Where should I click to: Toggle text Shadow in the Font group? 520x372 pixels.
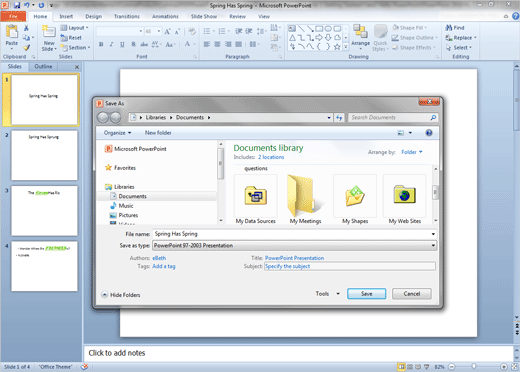point(133,44)
